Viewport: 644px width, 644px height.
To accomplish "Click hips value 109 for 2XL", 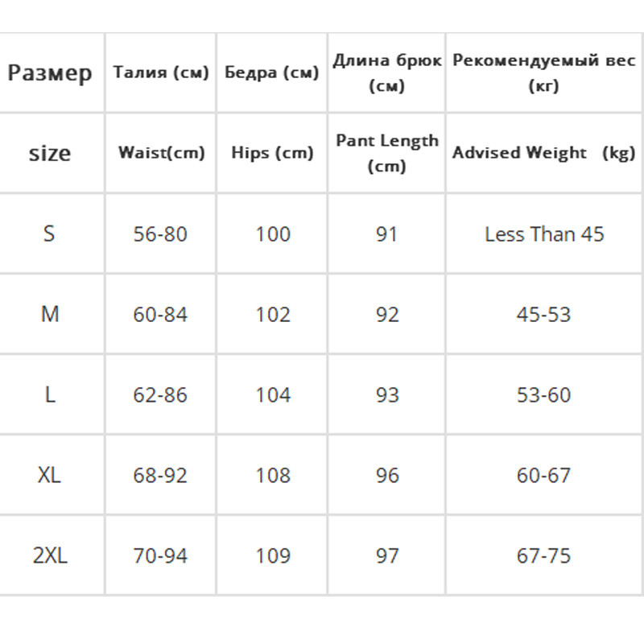I will pos(272,556).
